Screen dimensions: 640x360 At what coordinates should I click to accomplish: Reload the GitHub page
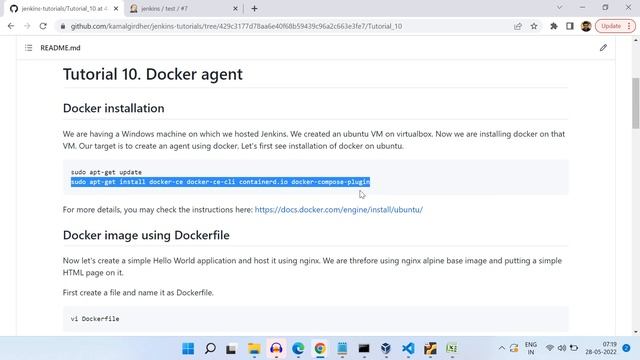[x=43, y=26]
